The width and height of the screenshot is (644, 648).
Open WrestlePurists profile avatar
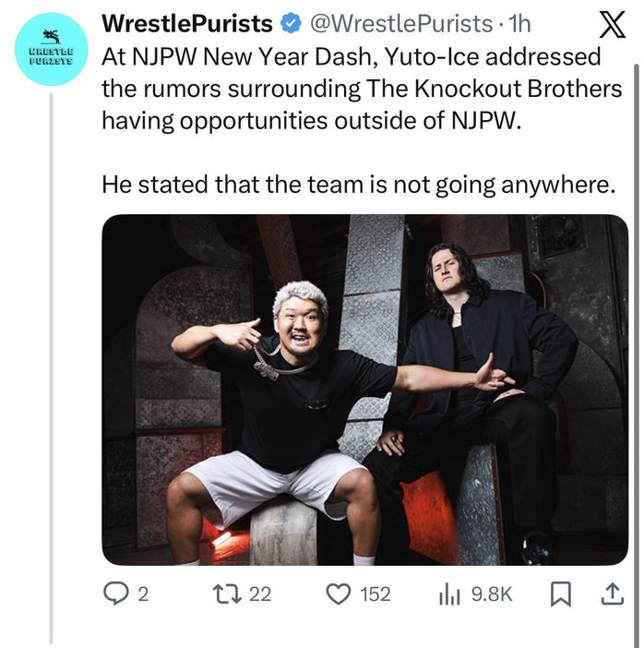point(52,49)
